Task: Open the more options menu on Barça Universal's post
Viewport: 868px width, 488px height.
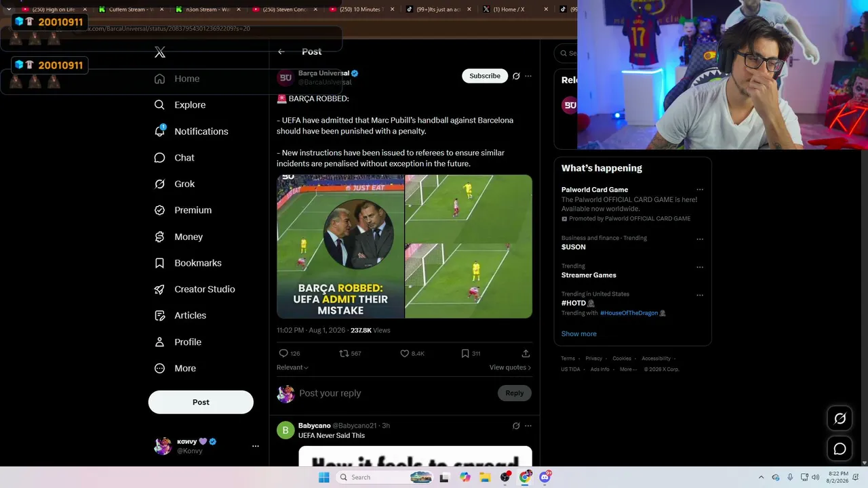Action: click(x=528, y=76)
